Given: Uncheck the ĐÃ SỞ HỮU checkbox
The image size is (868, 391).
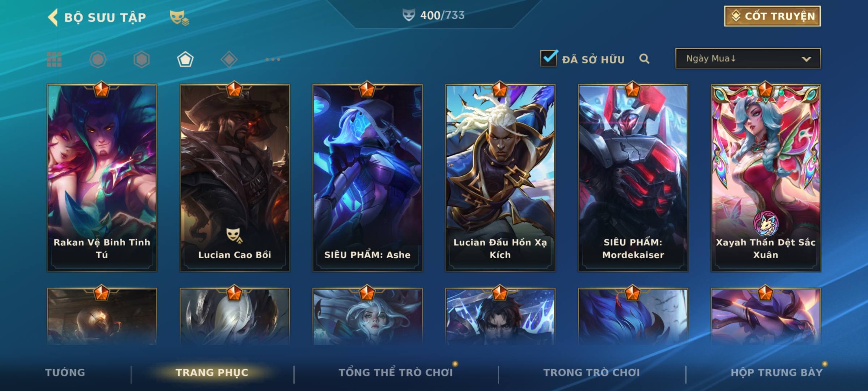Looking at the screenshot, I should (549, 58).
